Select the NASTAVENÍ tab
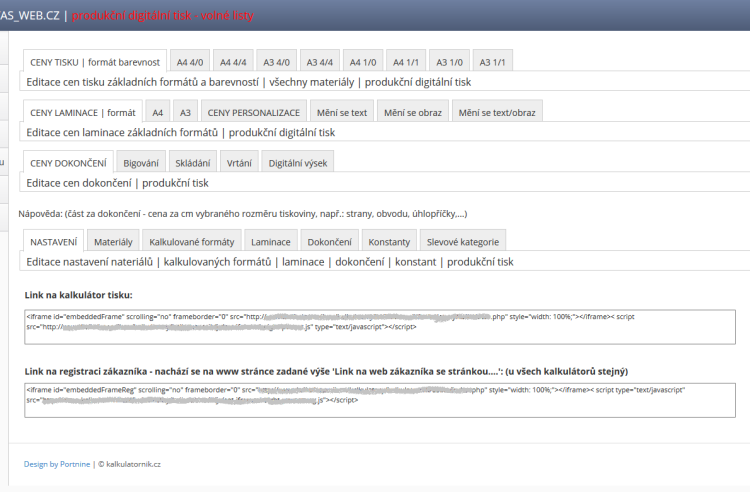 click(x=54, y=242)
